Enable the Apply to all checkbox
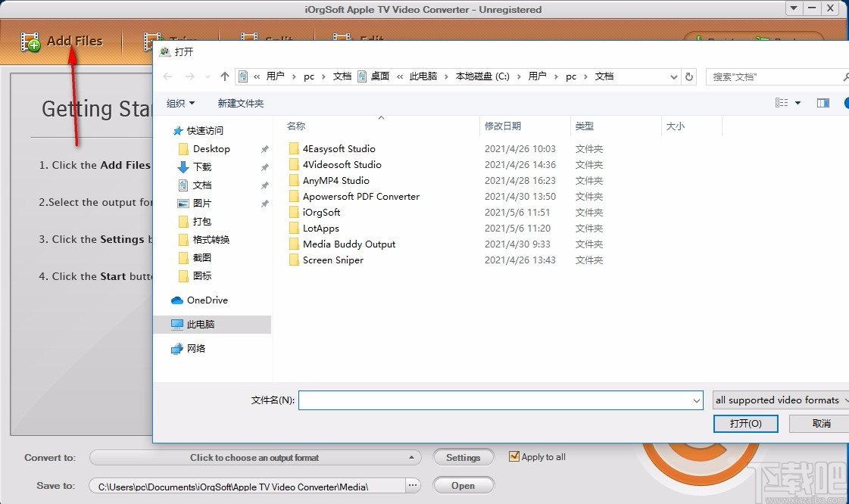Screen dimensions: 849x504 tap(515, 456)
